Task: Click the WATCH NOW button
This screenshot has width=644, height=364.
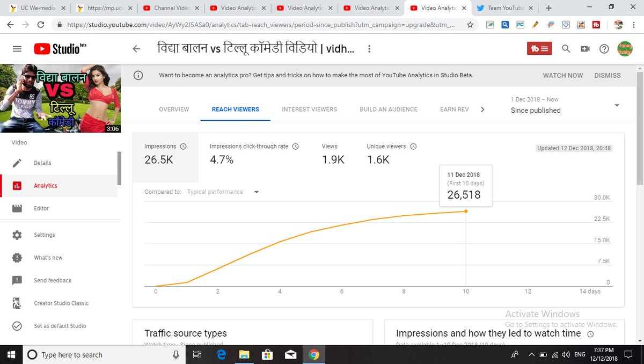Action: pyautogui.click(x=563, y=75)
